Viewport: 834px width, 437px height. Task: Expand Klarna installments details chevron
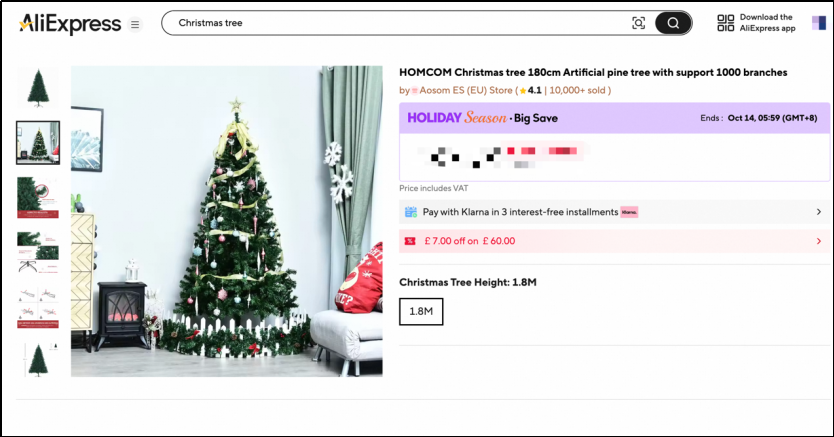(819, 212)
